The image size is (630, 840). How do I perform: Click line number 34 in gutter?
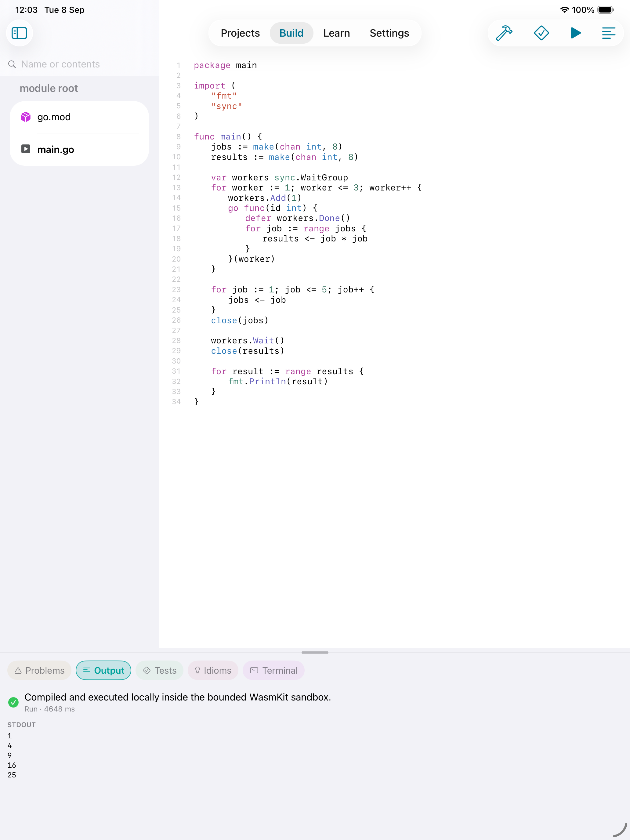(176, 401)
